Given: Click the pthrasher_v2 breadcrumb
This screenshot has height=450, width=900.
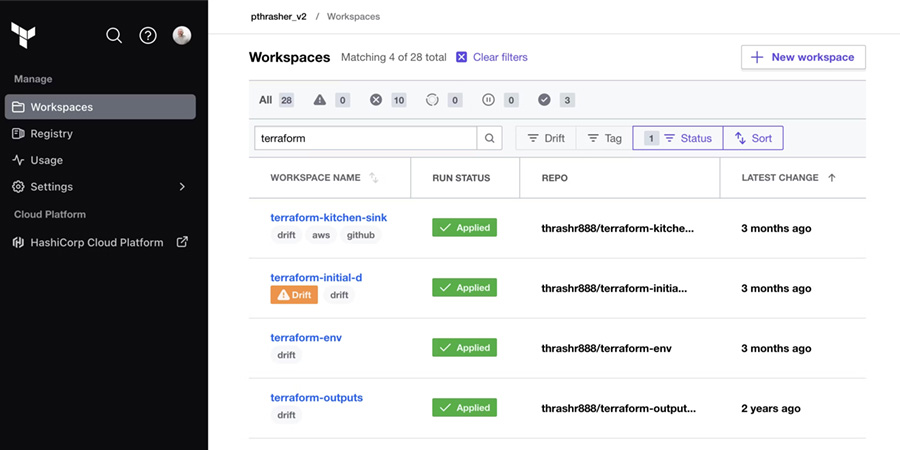Looking at the screenshot, I should coord(279,17).
